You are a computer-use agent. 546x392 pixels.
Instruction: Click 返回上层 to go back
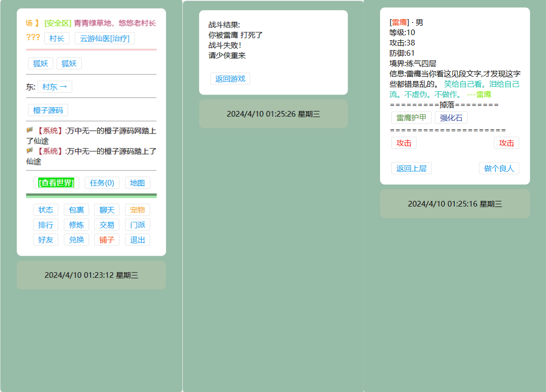click(411, 168)
